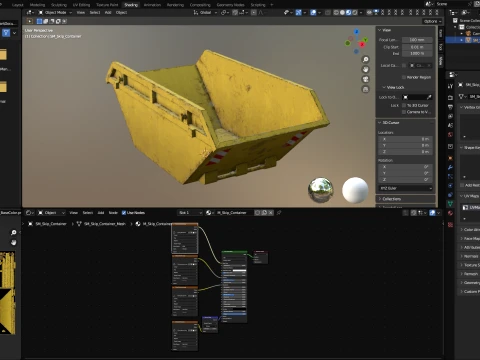Select solid viewport shading
Screen dimensions: 480x360
tap(342, 13)
